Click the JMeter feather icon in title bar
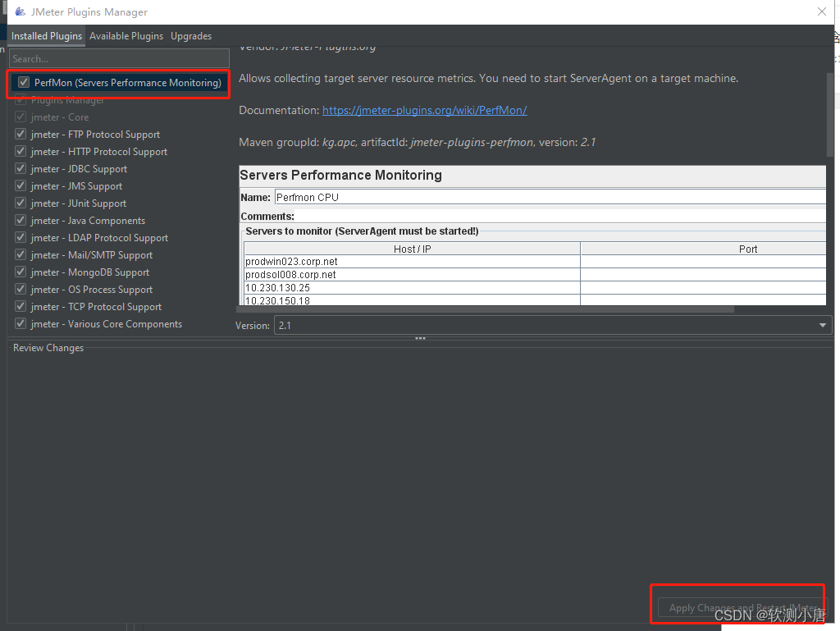 pos(20,11)
